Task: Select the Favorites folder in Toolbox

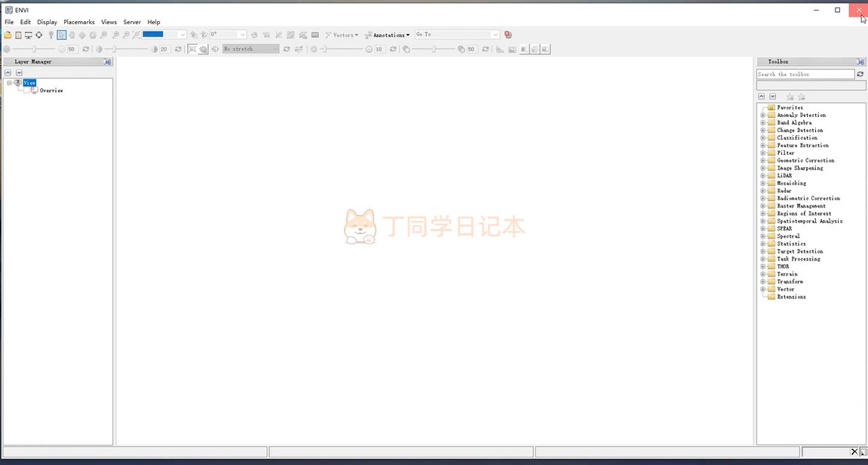Action: (790, 107)
